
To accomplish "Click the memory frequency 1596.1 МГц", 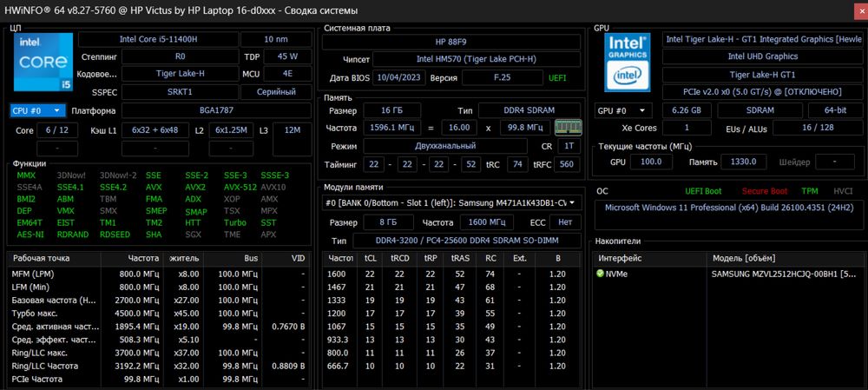I will pyautogui.click(x=392, y=128).
